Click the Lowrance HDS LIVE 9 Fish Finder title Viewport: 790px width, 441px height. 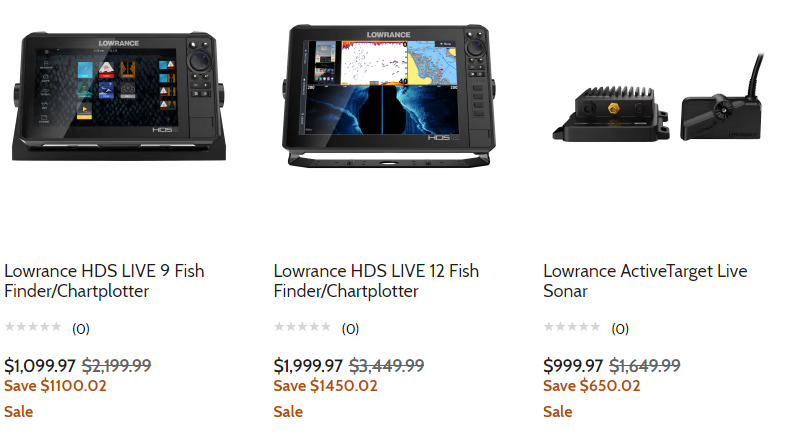coord(104,281)
